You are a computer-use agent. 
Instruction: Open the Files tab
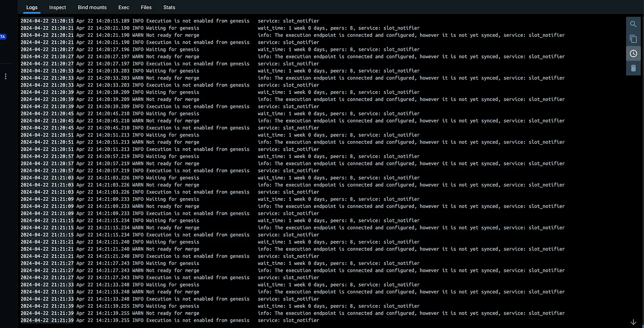tap(146, 7)
